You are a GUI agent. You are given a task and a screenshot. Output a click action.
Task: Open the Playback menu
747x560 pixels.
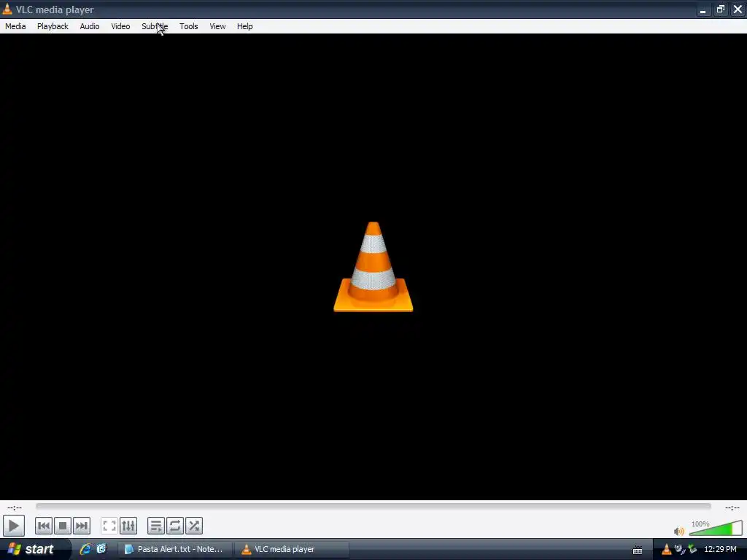click(53, 26)
